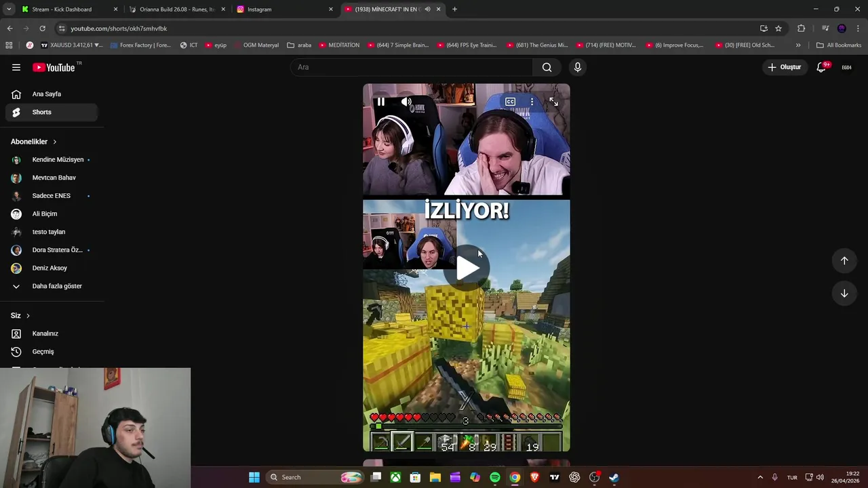
Task: Open the TUR language switcher
Action: (x=792, y=477)
